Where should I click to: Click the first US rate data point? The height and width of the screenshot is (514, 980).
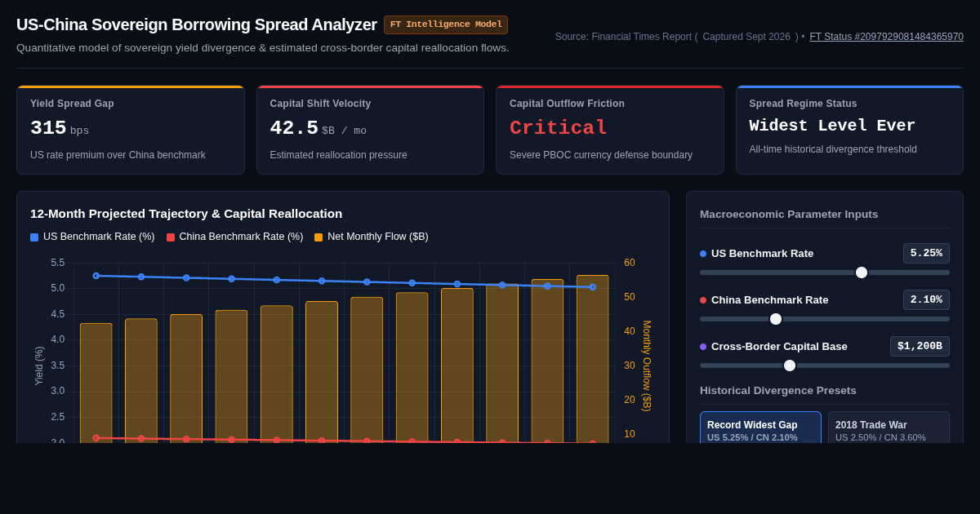(96, 276)
